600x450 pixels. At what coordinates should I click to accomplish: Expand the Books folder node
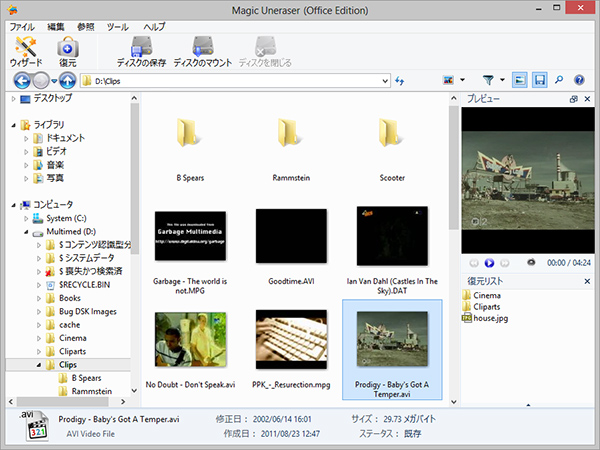(x=39, y=298)
